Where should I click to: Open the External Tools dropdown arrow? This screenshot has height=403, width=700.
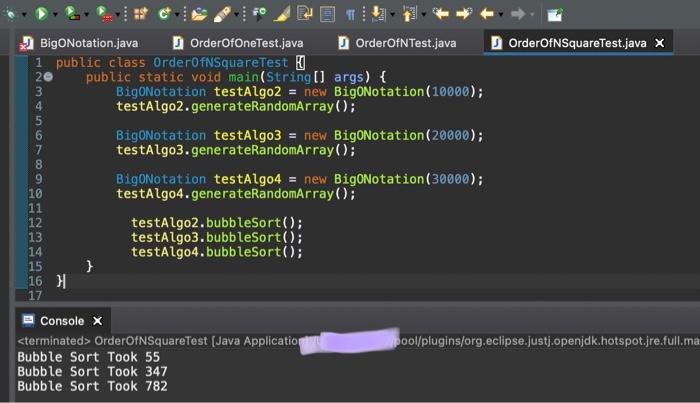(x=118, y=15)
